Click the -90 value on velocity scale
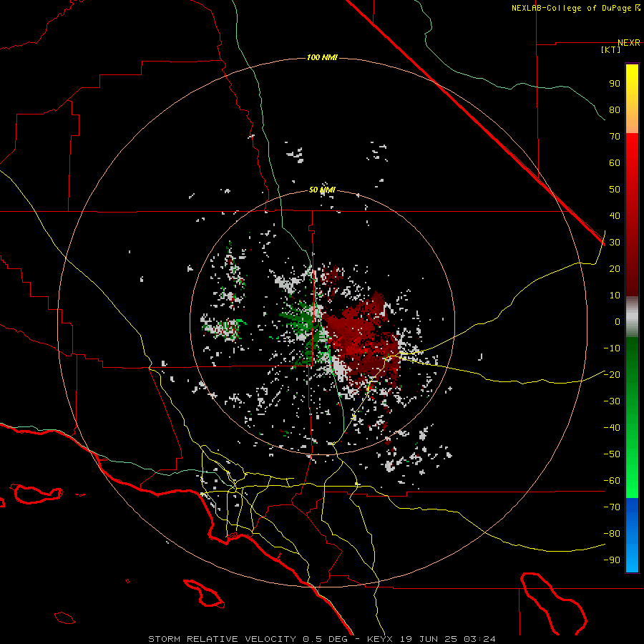Viewport: 644px width, 644px height. click(x=612, y=560)
